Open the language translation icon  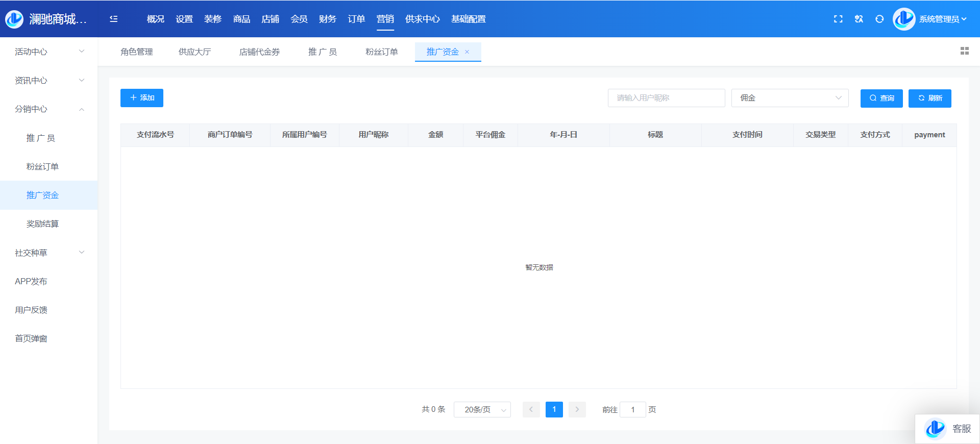coord(859,19)
